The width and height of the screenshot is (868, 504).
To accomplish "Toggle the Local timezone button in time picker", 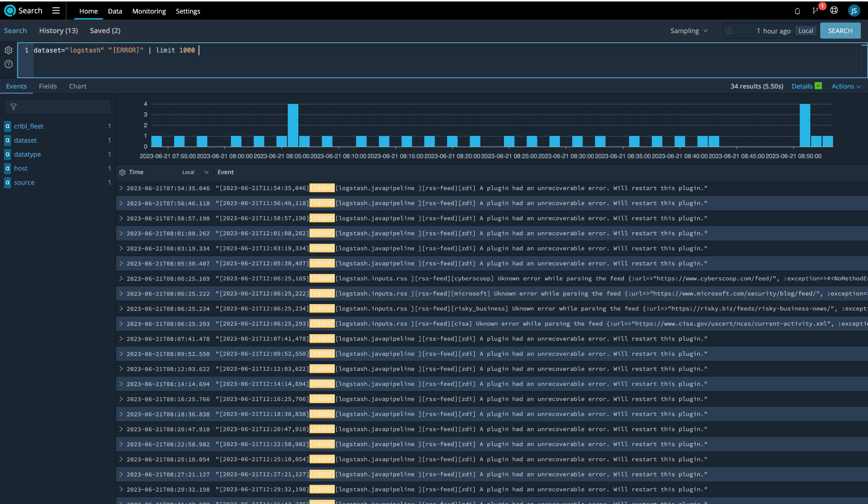I will [x=806, y=31].
